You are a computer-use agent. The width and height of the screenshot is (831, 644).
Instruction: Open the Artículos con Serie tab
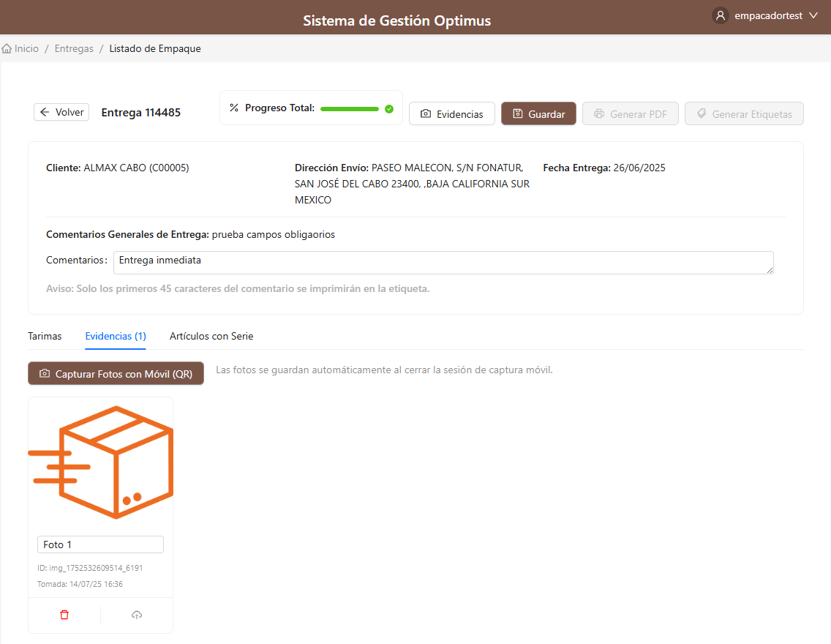click(x=211, y=336)
